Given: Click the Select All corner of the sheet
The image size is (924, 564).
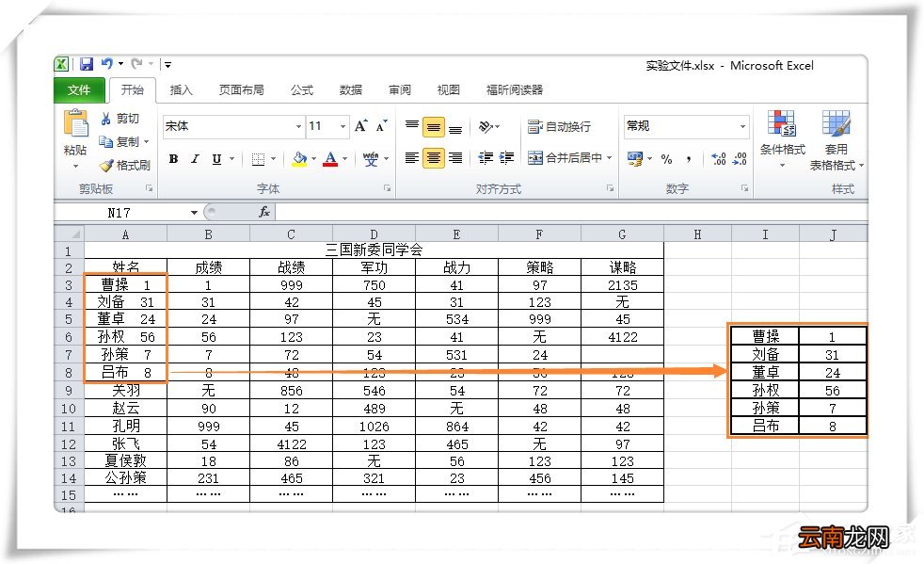Looking at the screenshot, I should [69, 234].
